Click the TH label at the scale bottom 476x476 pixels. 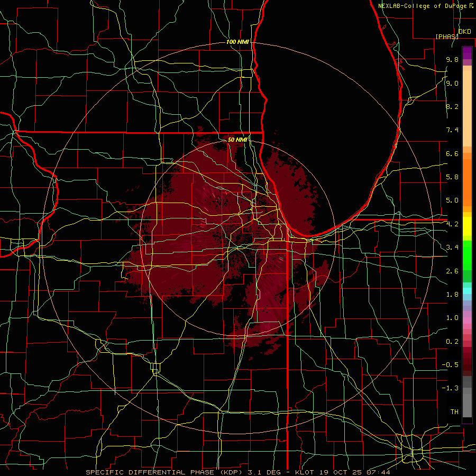tap(454, 412)
